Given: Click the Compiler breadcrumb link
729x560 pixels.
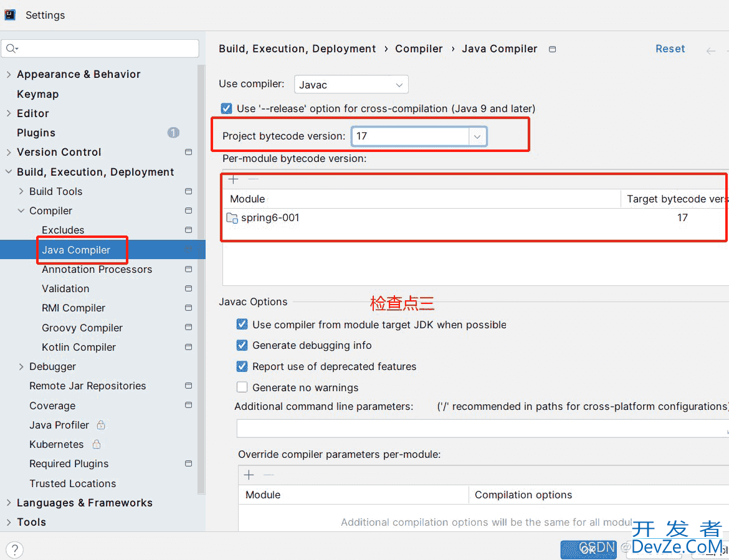Looking at the screenshot, I should click(x=419, y=49).
